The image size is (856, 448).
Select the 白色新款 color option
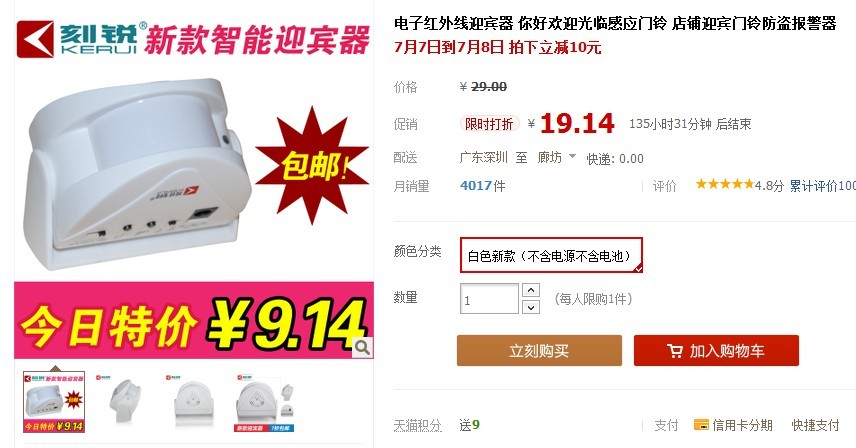point(551,255)
